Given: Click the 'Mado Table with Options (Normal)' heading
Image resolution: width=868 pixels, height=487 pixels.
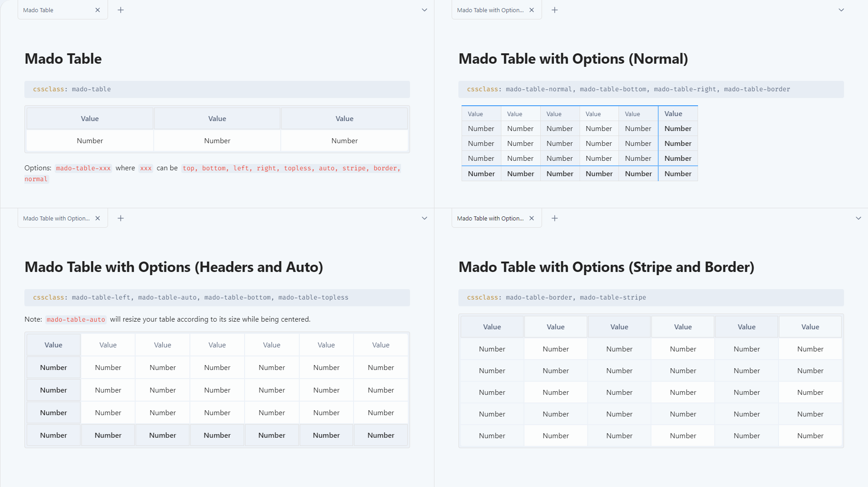Looking at the screenshot, I should point(573,59).
